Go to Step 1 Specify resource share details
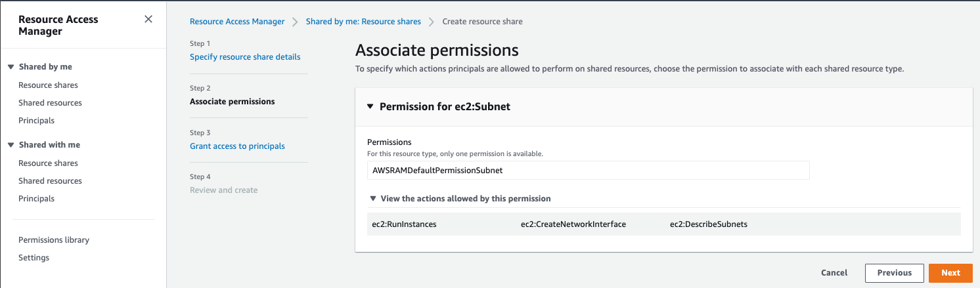 245,57
